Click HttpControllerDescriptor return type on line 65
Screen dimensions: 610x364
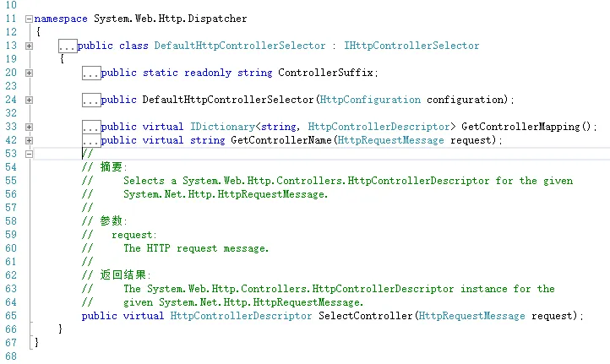241,316
